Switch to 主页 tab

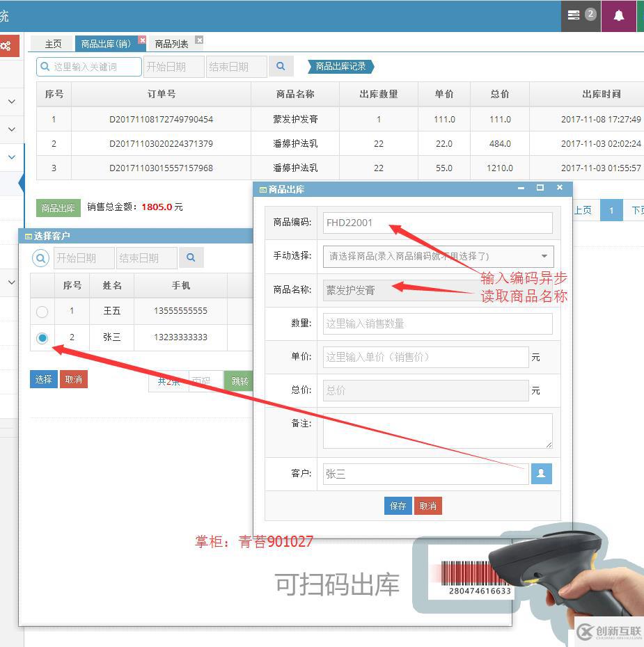coord(53,44)
